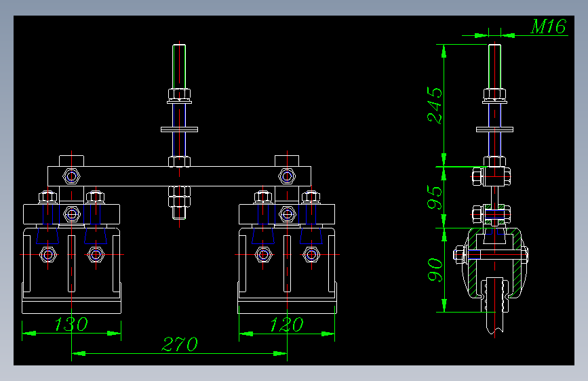Click the 130 horizontal dimension text
The height and width of the screenshot is (381, 588).
[71, 324]
